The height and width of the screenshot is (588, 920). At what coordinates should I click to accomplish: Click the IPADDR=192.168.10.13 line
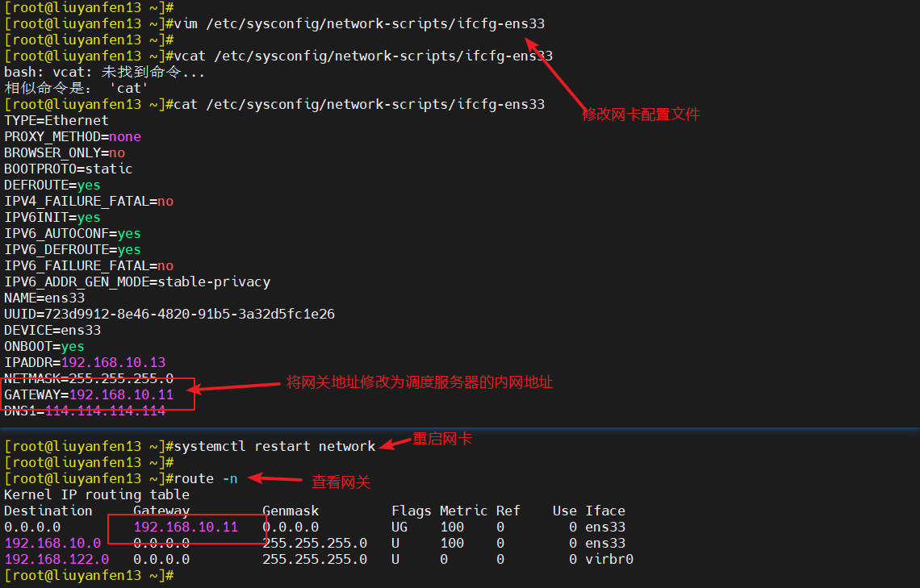(x=85, y=362)
